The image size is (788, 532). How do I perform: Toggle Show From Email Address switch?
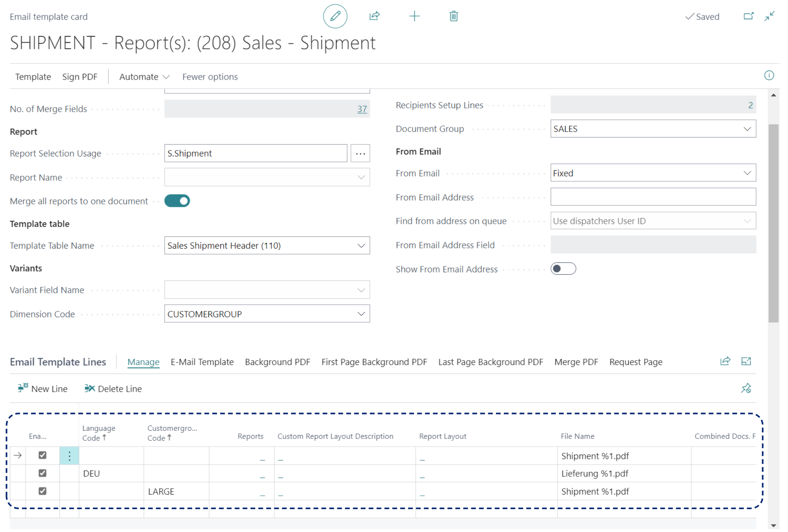click(563, 269)
